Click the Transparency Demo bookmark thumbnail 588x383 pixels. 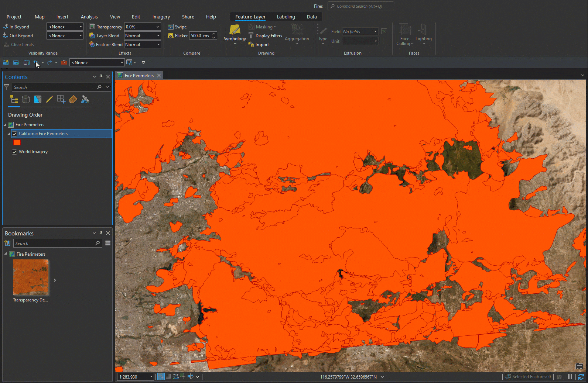pyautogui.click(x=31, y=277)
